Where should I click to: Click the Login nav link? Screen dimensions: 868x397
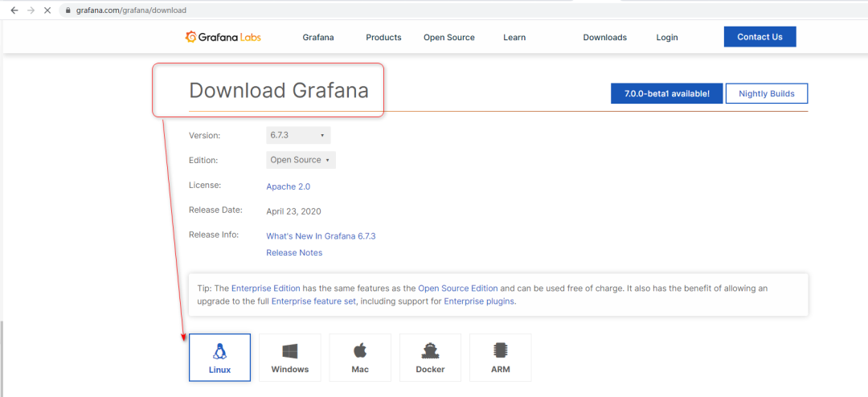(x=667, y=38)
